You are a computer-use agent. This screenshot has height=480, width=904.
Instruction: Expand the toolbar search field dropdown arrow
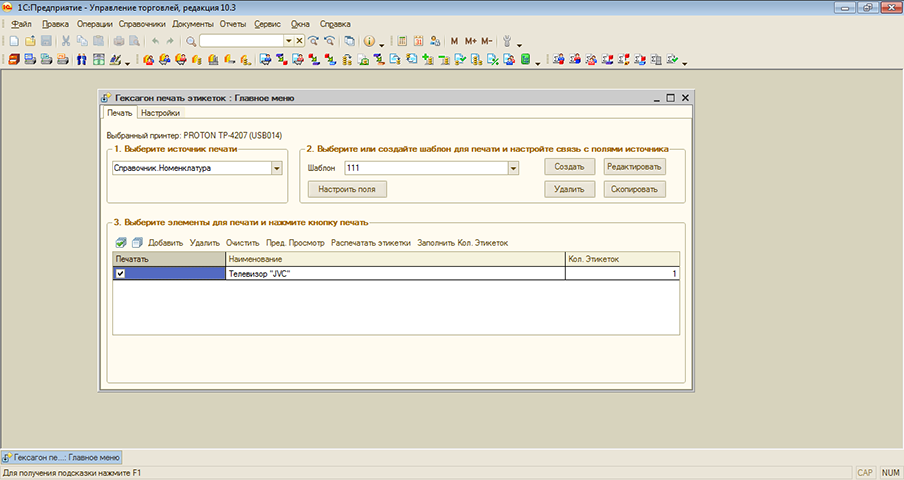pos(288,41)
